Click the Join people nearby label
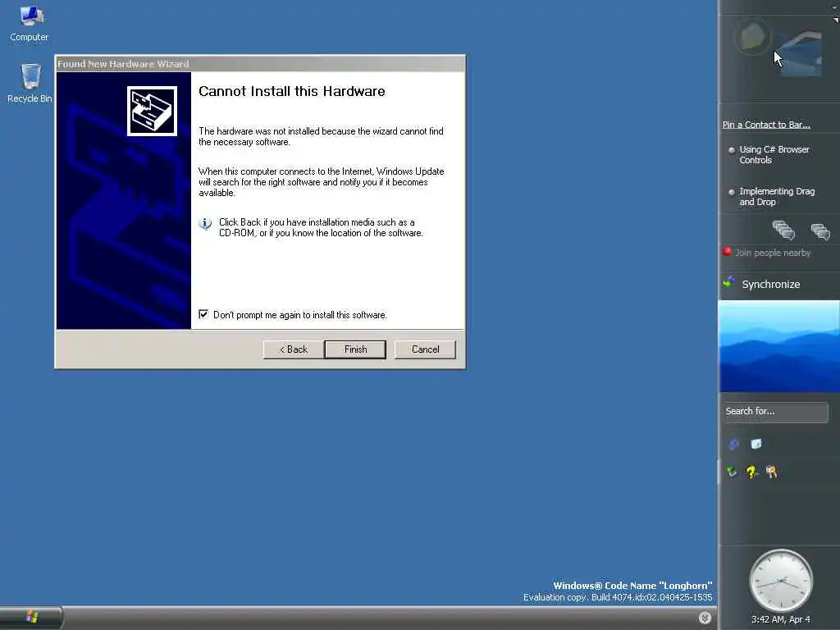The width and height of the screenshot is (840, 630). tap(773, 253)
